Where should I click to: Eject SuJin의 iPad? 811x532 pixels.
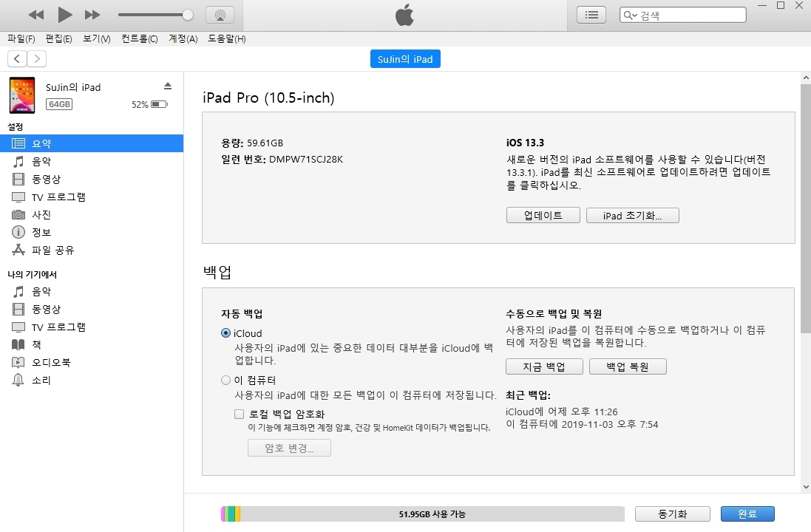coord(168,86)
